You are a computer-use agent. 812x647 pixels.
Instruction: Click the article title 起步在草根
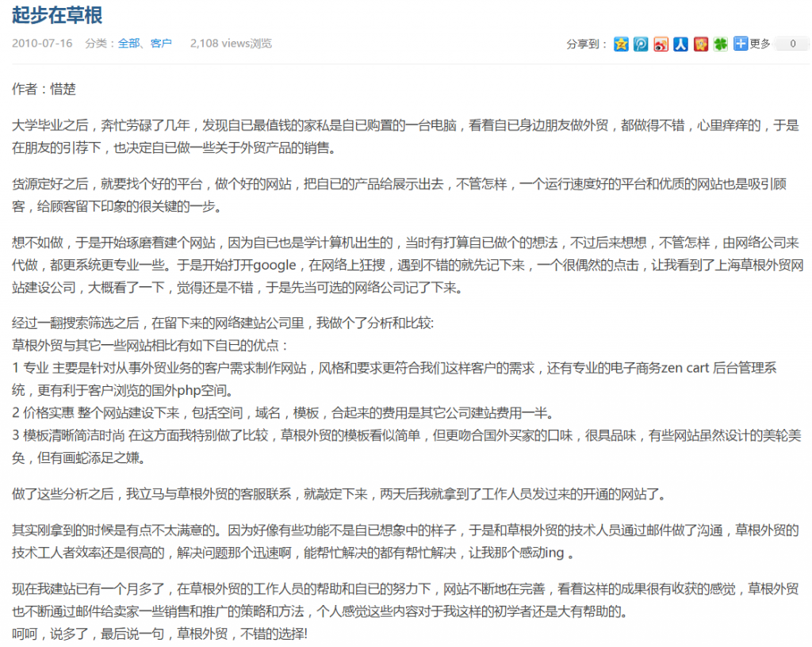coord(57,14)
